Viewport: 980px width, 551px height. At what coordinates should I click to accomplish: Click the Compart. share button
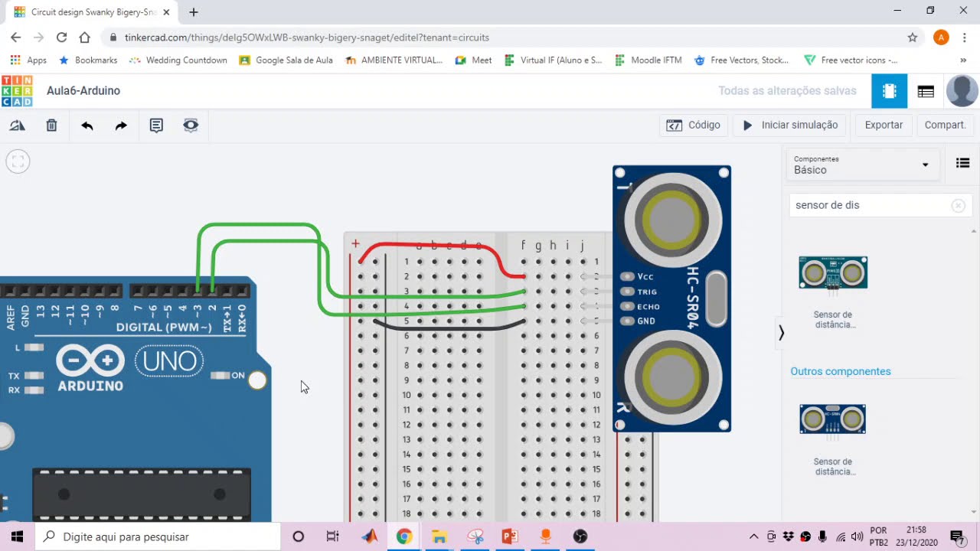945,125
